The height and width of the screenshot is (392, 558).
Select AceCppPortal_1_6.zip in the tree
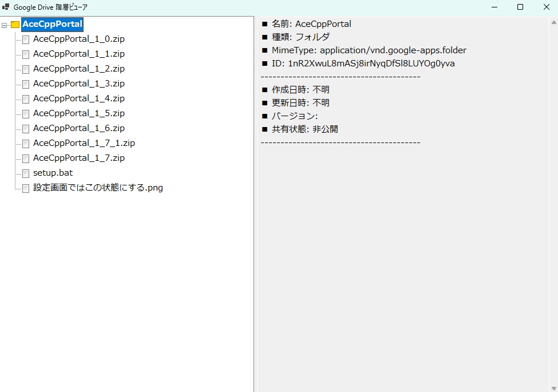coord(78,128)
